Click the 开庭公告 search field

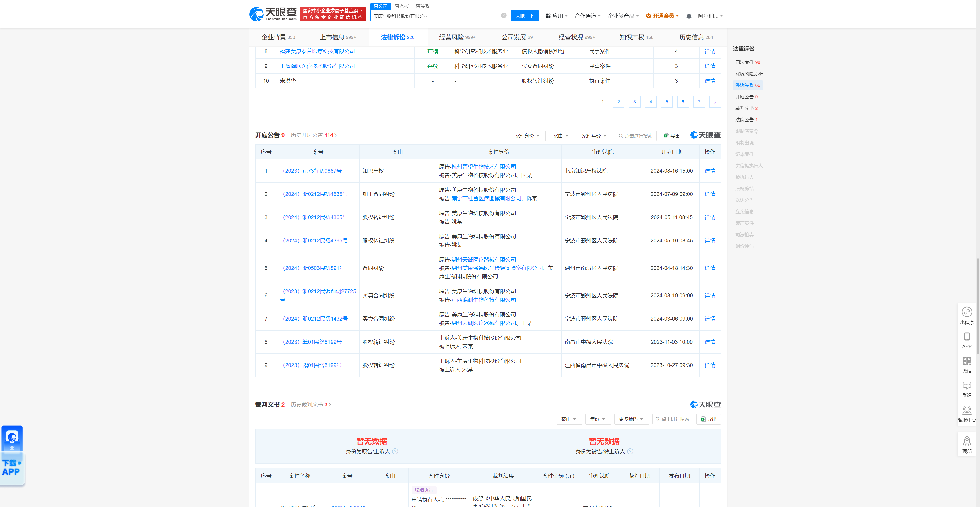(x=636, y=136)
